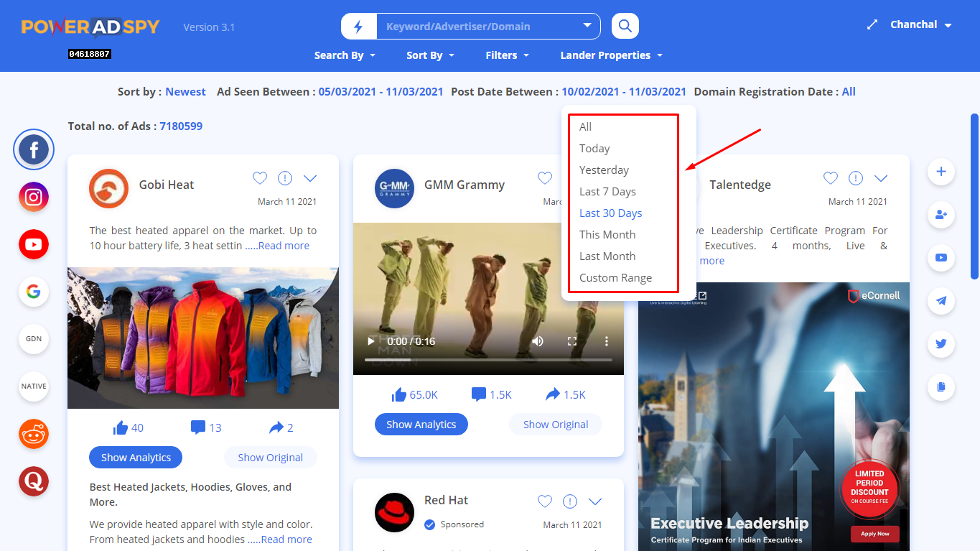
Task: Click the plus icon in right sidebar
Action: pyautogui.click(x=941, y=172)
